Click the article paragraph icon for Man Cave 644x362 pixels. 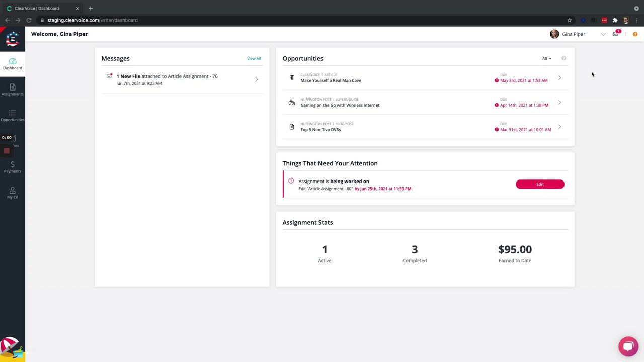(291, 78)
